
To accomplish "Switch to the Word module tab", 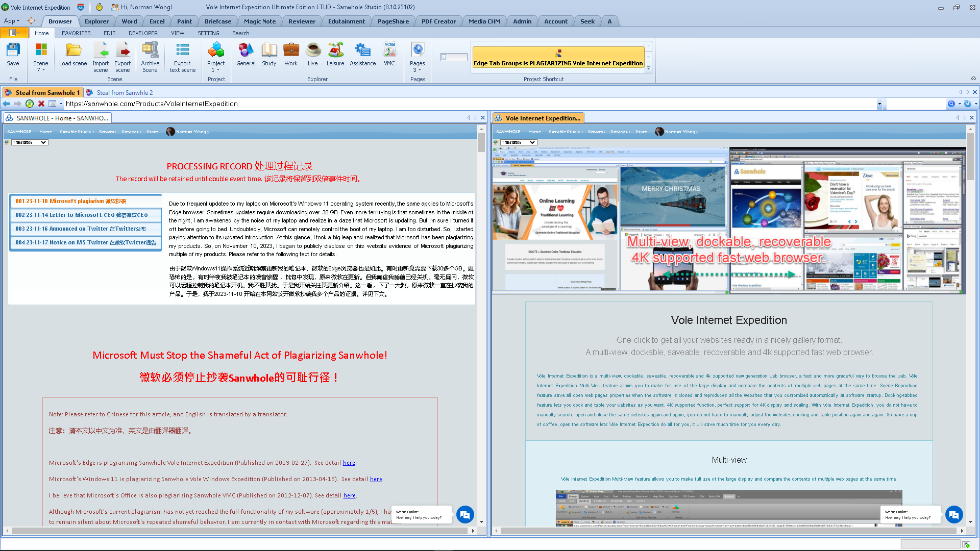I will 129,21.
